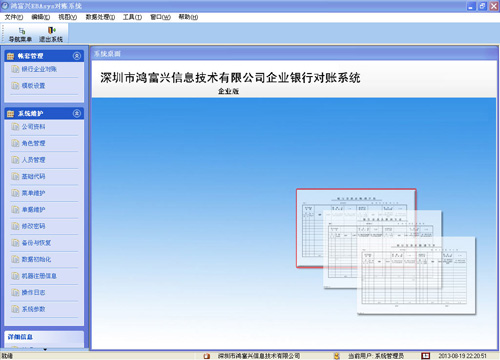This screenshot has height=360, width=500.
Task: Click the 基础代码 item icon
Action: (x=15, y=176)
